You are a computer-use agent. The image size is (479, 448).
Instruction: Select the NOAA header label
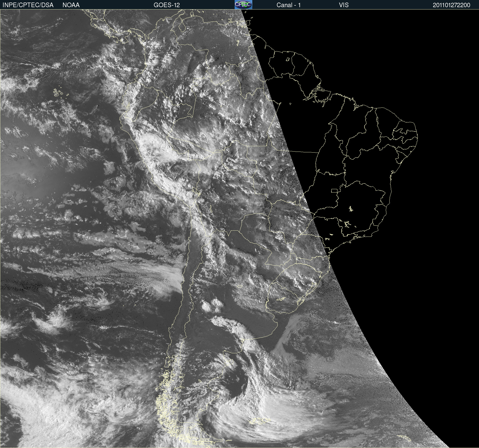coord(71,5)
